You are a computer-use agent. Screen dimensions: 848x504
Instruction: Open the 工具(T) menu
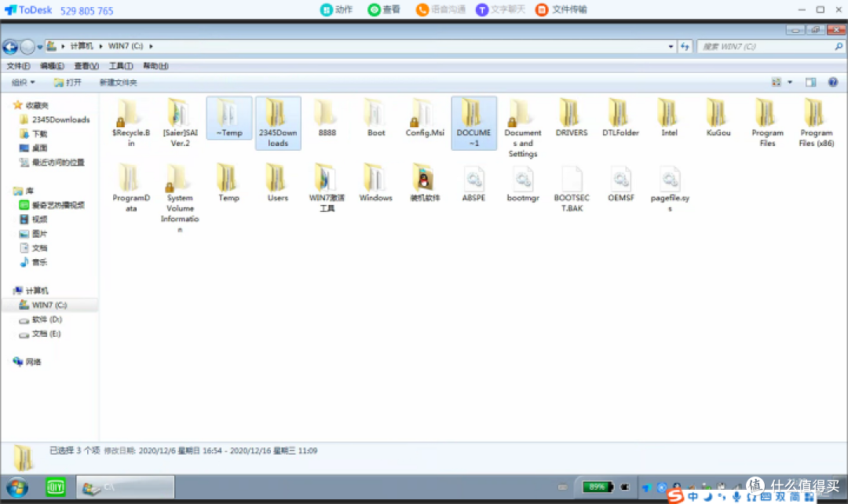click(121, 66)
